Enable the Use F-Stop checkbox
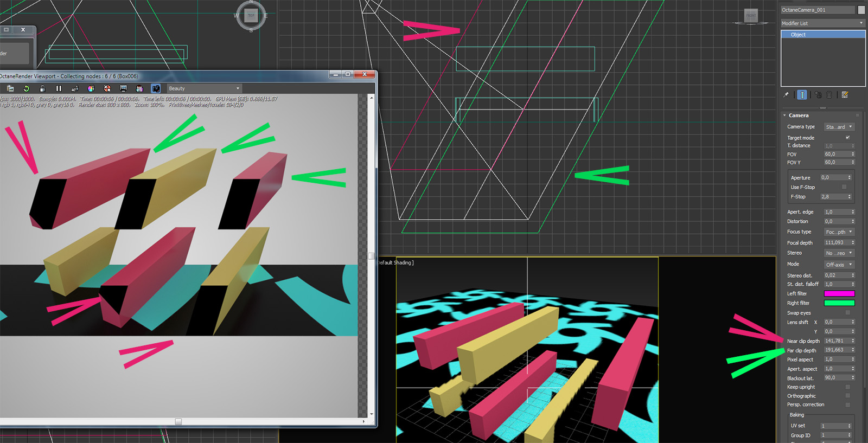Image resolution: width=868 pixels, height=443 pixels. [844, 187]
